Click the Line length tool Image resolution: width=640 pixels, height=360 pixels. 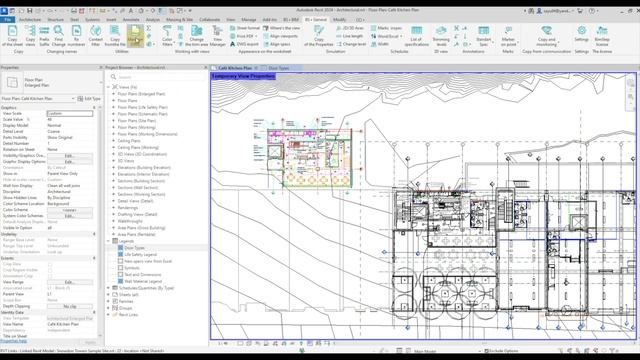(350, 36)
